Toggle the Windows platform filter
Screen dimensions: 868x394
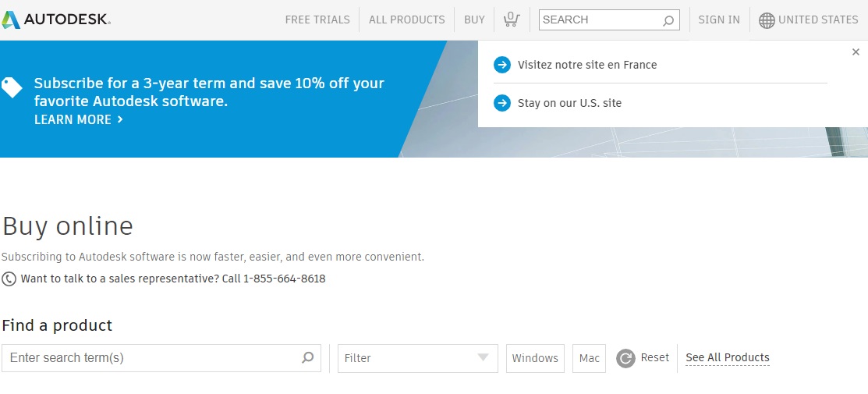[535, 358]
